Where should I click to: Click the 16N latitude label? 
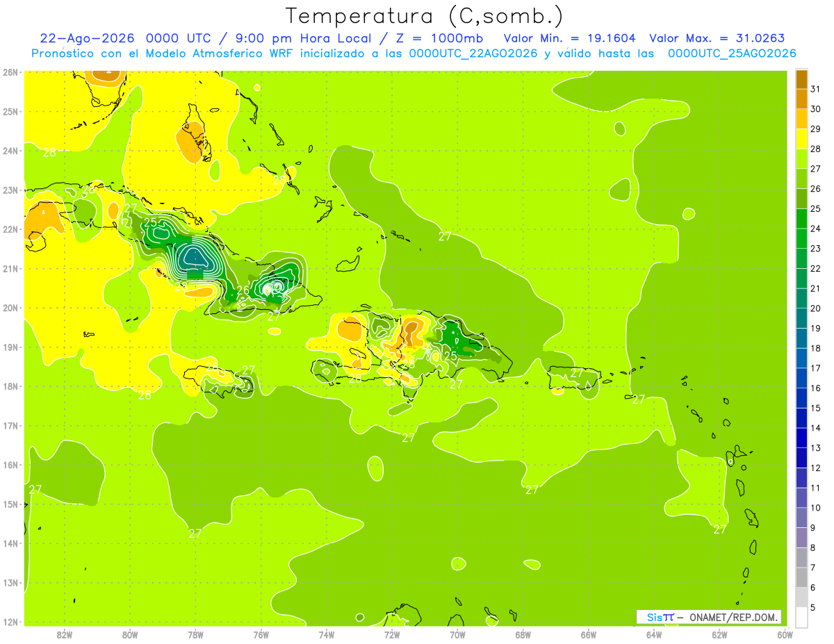(x=10, y=465)
